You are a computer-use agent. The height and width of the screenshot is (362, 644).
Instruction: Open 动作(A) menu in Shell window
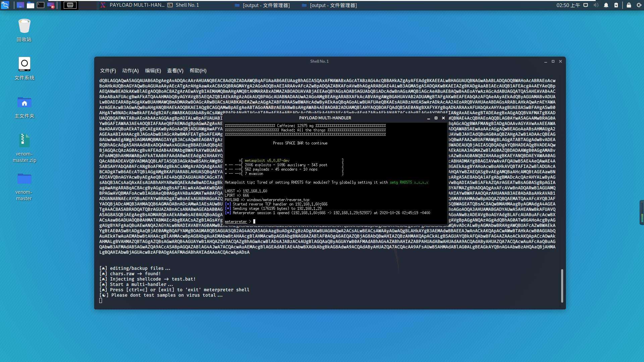click(130, 71)
